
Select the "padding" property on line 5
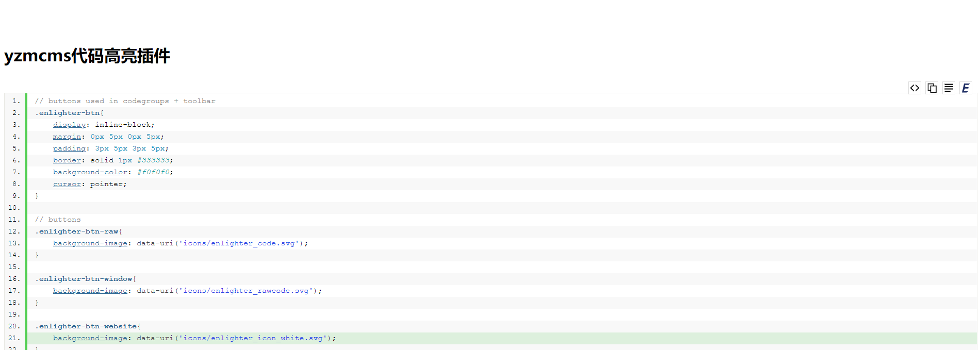(69, 148)
